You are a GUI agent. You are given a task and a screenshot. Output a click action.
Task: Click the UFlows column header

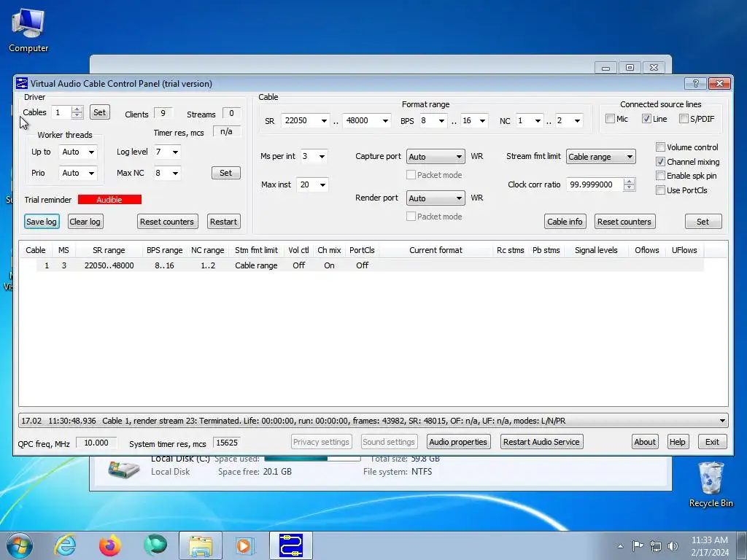684,250
